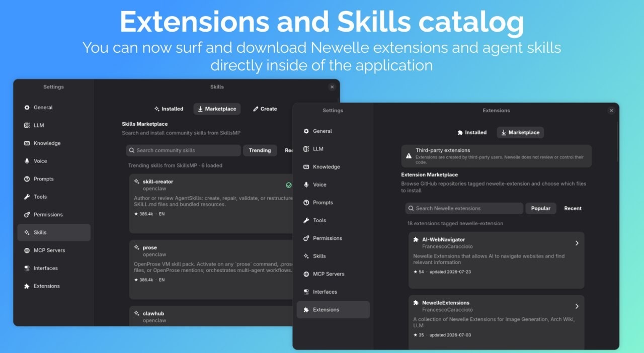Open General settings in the Skills window sidebar
644x353 pixels.
(54, 108)
